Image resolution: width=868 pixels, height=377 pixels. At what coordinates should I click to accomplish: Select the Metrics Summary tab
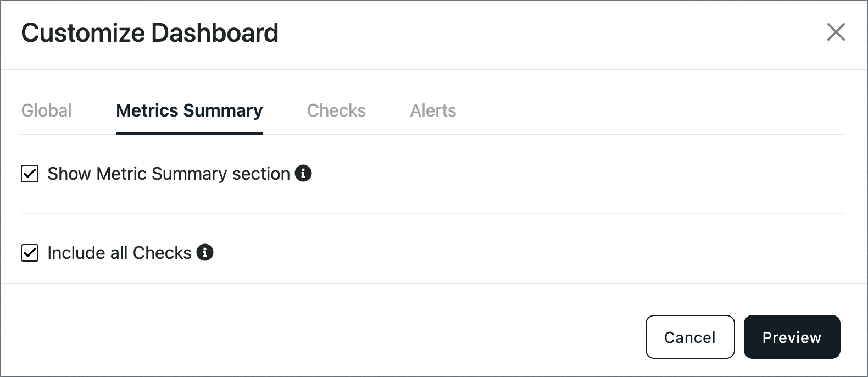[x=189, y=110]
